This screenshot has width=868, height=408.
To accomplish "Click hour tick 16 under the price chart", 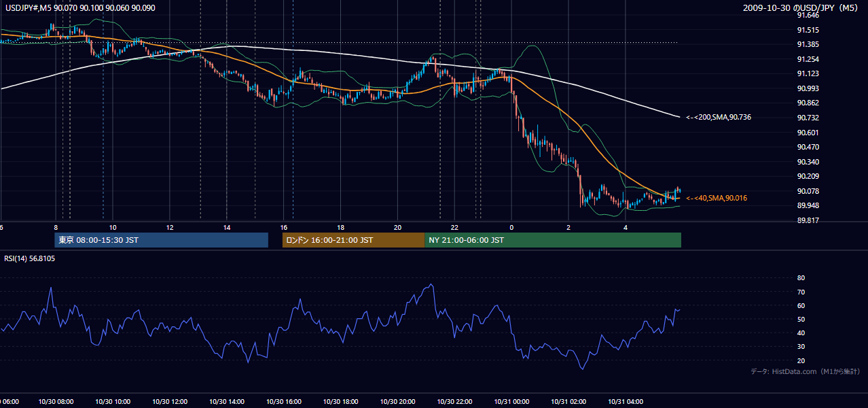I will click(283, 227).
